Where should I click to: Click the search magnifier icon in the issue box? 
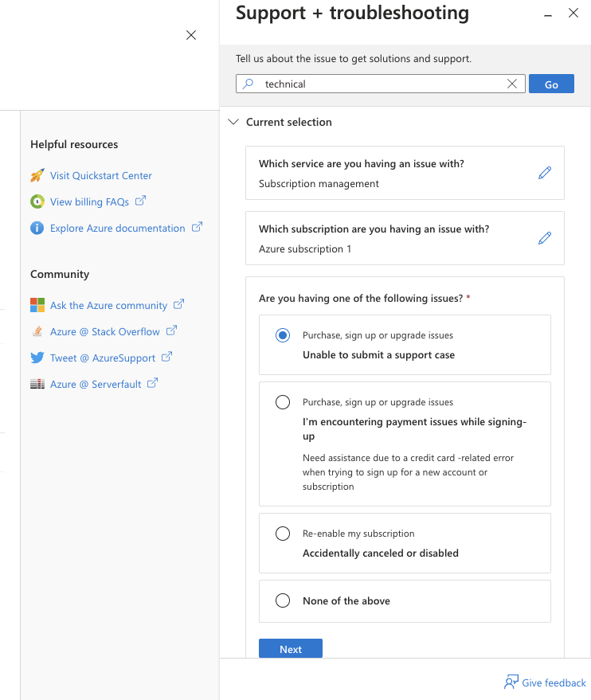[x=249, y=84]
